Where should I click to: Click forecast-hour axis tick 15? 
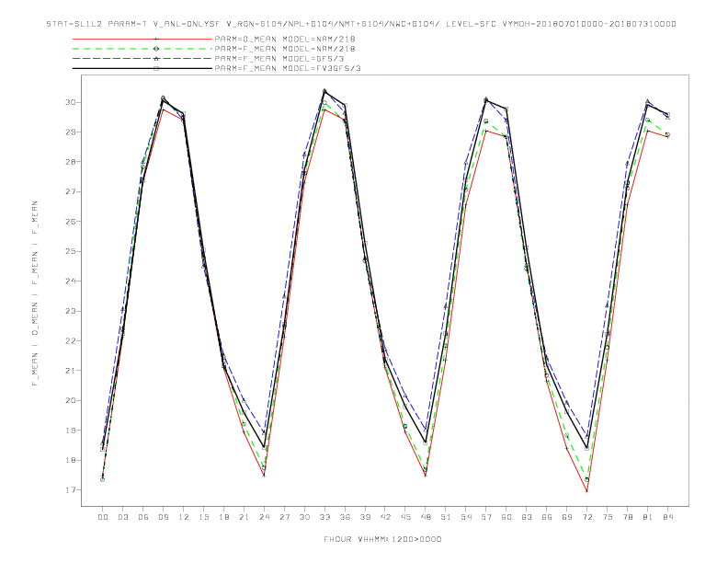[203, 517]
